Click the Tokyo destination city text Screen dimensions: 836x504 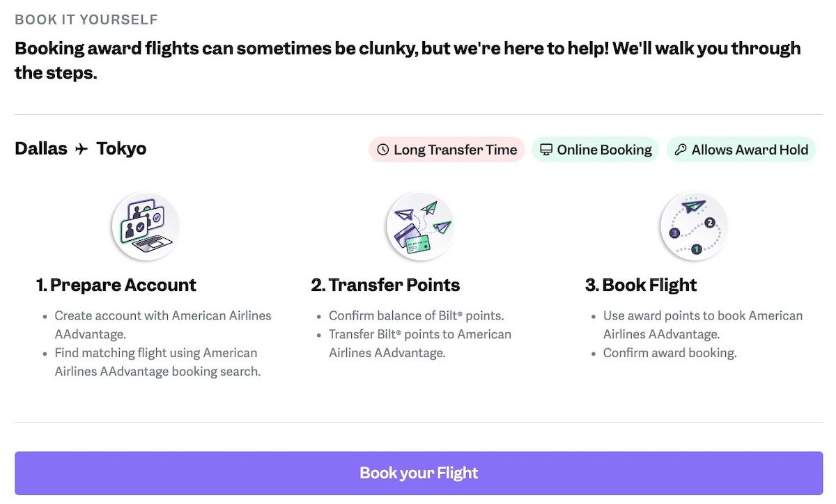(x=121, y=148)
